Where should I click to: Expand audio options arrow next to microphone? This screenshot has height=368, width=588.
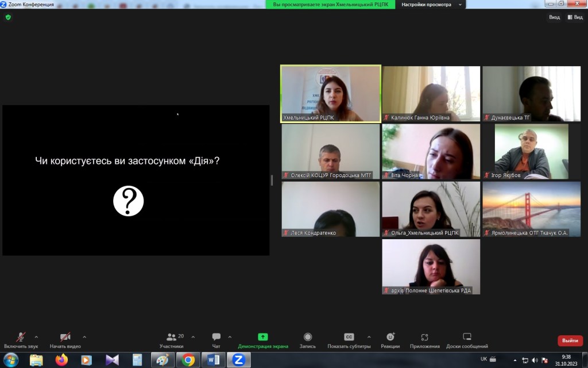[x=36, y=337]
